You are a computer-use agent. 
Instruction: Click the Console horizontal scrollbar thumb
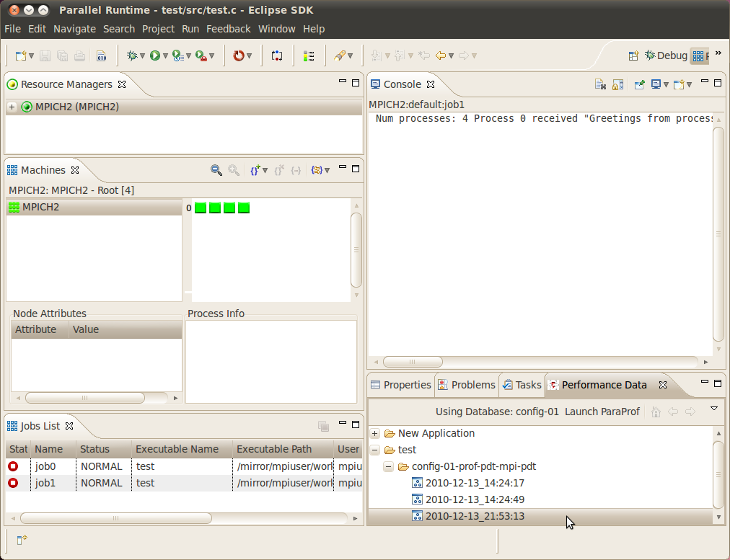(413, 362)
